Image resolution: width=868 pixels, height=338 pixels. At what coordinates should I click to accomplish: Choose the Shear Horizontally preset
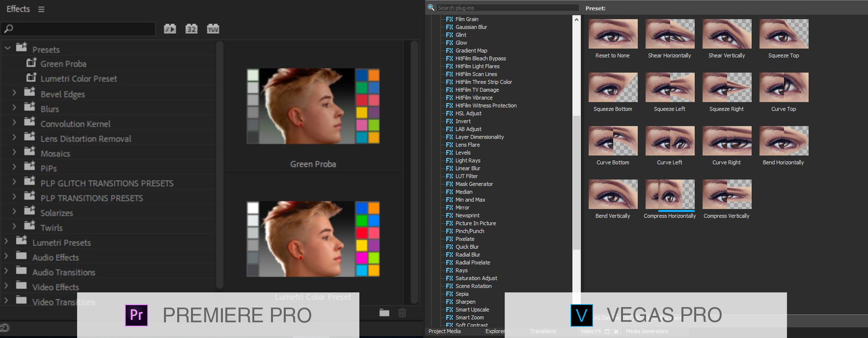(x=670, y=34)
